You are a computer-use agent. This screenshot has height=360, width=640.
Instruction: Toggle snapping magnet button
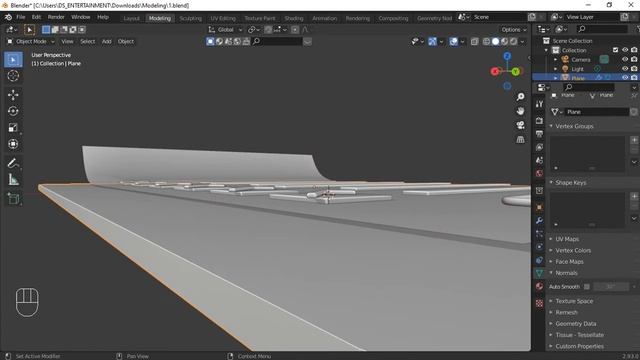268,29
